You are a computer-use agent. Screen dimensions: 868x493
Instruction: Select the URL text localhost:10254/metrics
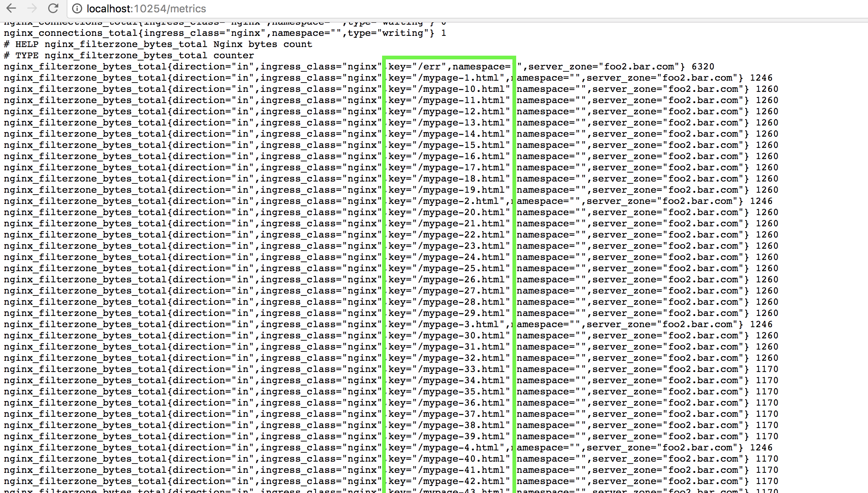point(146,9)
